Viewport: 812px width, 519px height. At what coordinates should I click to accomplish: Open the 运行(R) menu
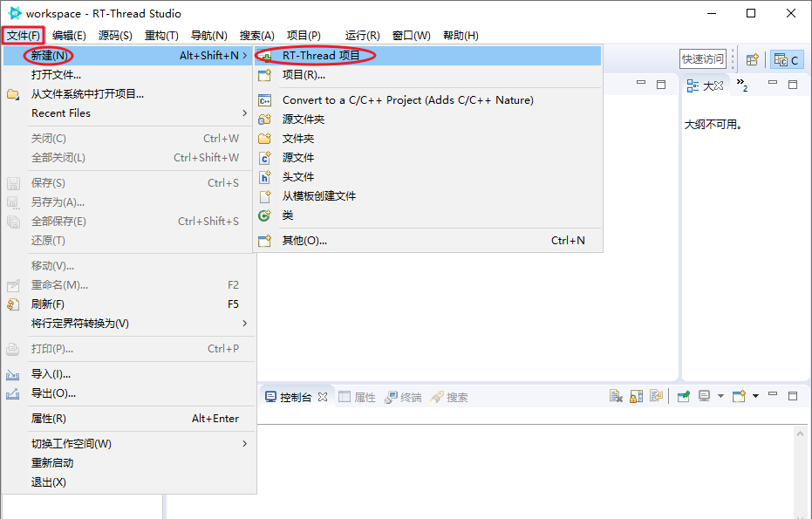point(363,35)
